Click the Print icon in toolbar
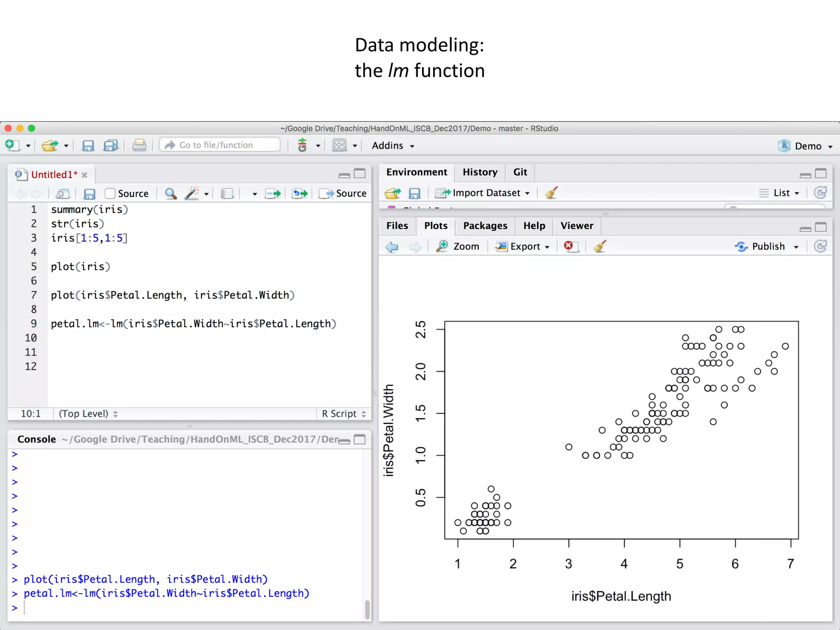This screenshot has height=630, width=840. coord(139,145)
